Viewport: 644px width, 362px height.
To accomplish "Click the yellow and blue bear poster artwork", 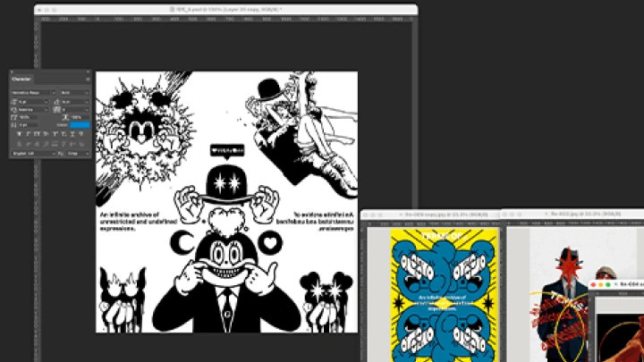I will 444,295.
